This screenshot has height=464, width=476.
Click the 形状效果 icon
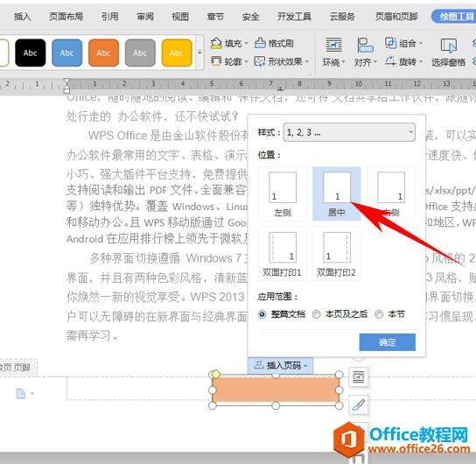[x=260, y=61]
